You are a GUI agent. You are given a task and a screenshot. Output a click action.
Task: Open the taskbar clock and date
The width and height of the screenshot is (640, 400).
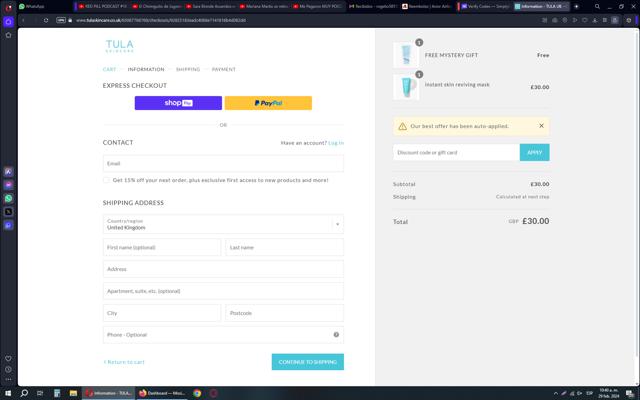tap(608, 393)
